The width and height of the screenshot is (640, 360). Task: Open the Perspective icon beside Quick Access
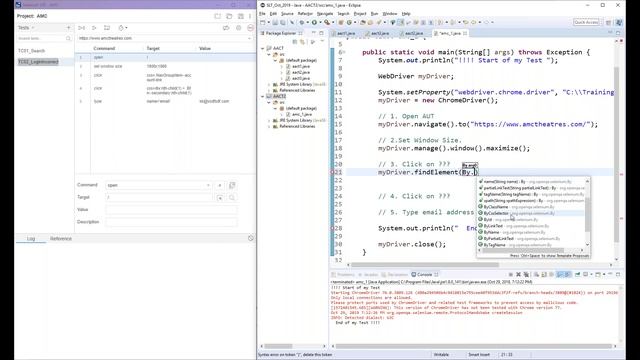tap(609, 22)
